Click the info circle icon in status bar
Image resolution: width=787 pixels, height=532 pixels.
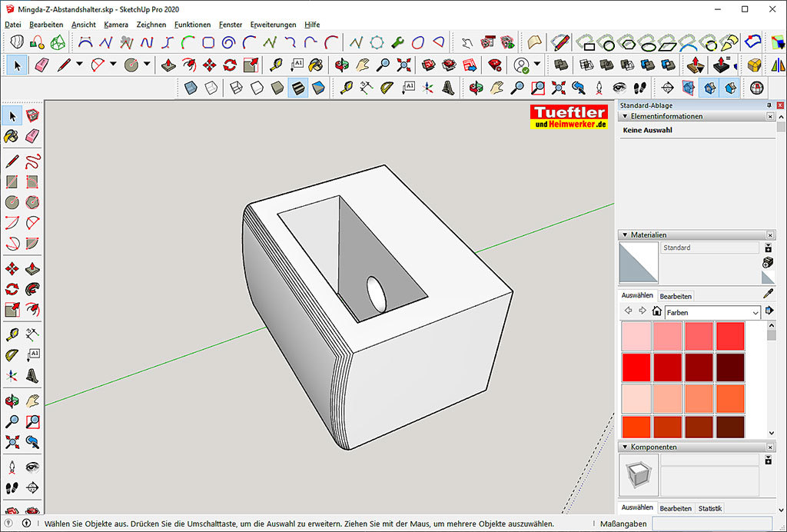tap(26, 524)
